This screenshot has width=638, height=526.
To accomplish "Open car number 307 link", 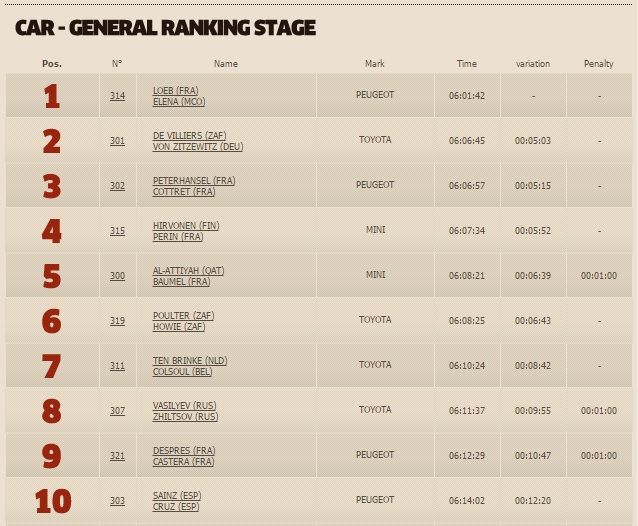I will click(117, 411).
